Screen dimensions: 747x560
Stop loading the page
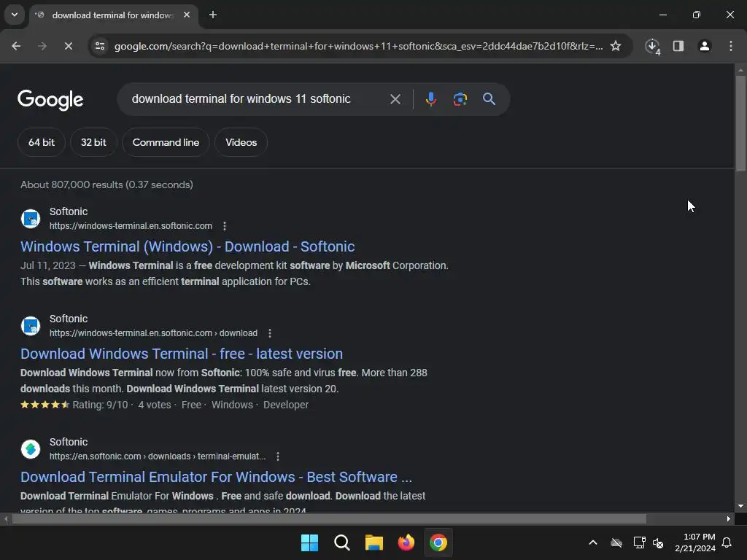[68, 46]
